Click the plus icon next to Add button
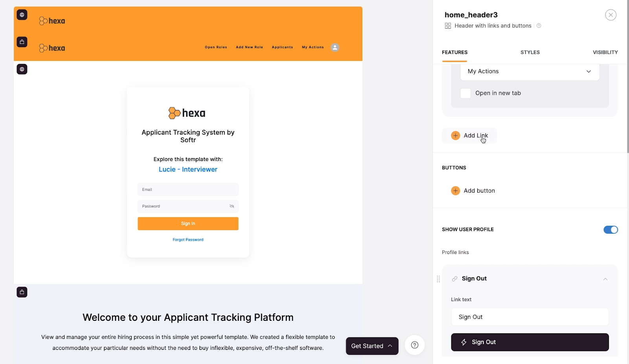Image resolution: width=629 pixels, height=364 pixels. [x=455, y=191]
